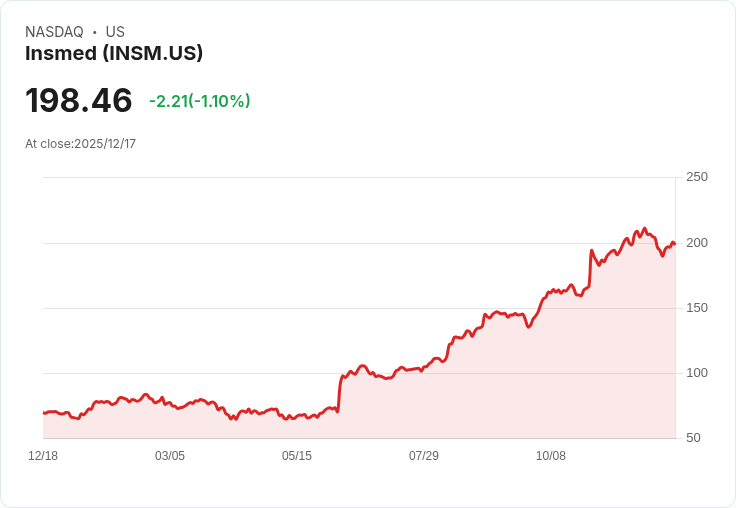The height and width of the screenshot is (508, 736).
Task: Click the At close:2025/12/17 timestamp
Action: 81,144
